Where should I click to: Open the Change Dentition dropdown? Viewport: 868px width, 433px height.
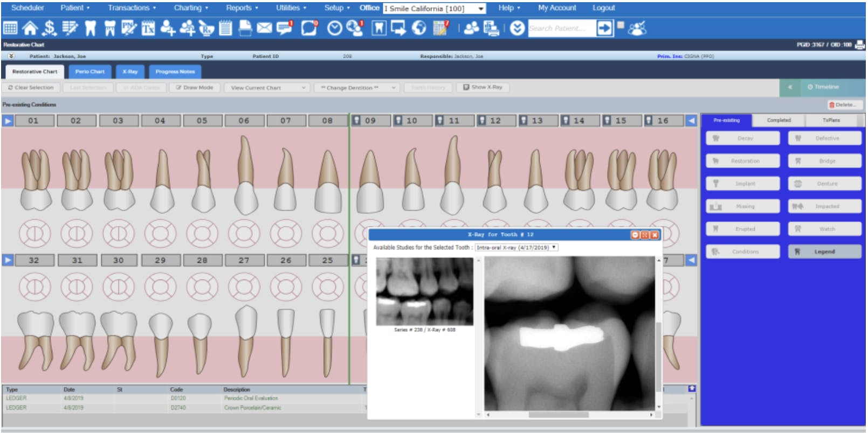357,87
